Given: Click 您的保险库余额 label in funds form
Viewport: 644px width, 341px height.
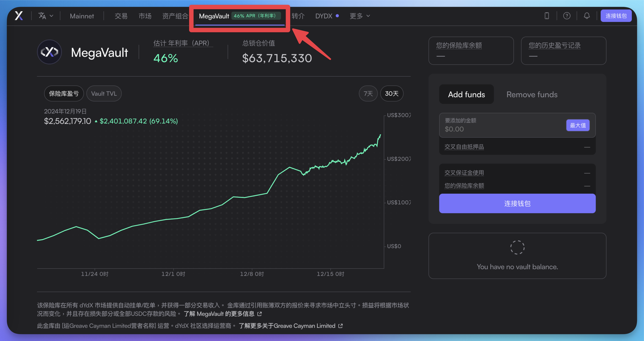Looking at the screenshot, I should coord(464,186).
